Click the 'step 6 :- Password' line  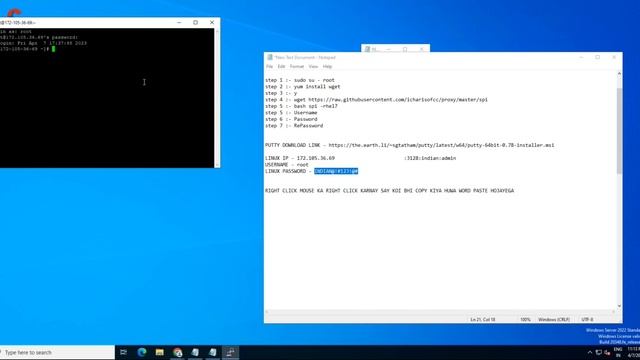coord(291,119)
